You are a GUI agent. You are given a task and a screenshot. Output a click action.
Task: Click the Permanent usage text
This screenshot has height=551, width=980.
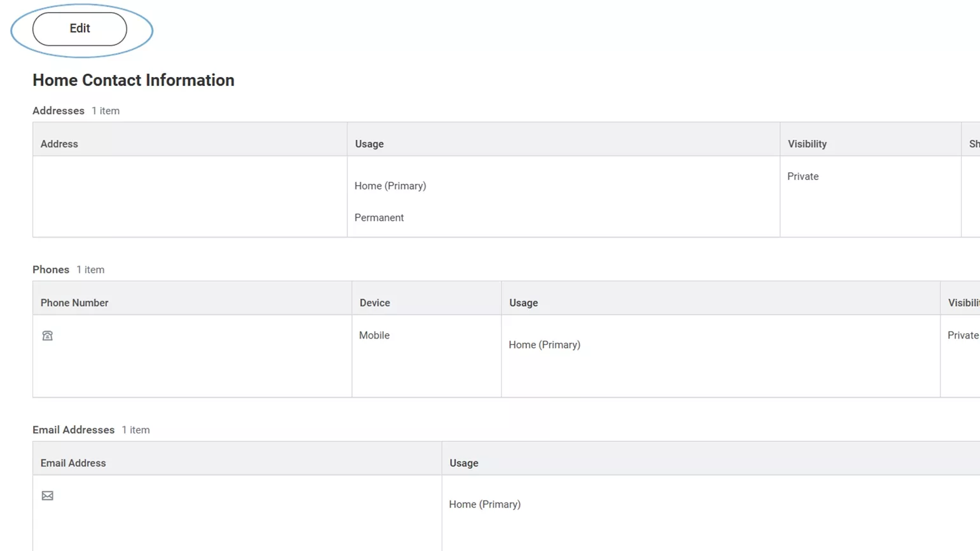(x=379, y=218)
